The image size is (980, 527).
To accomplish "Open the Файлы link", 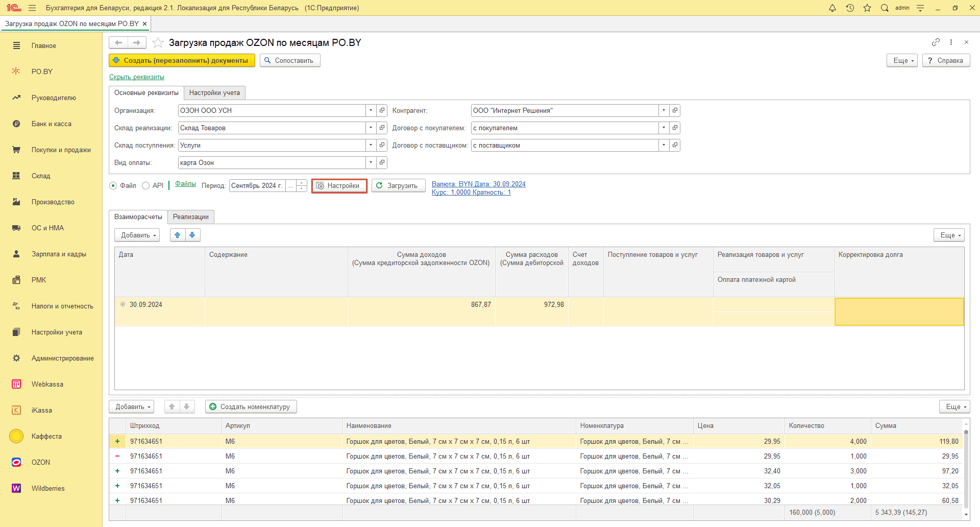I will pyautogui.click(x=185, y=184).
